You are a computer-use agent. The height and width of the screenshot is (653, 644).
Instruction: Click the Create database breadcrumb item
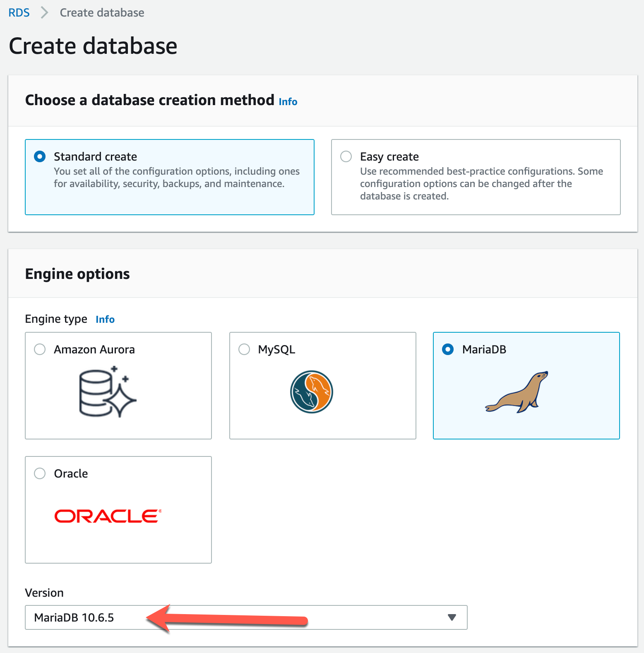[x=102, y=13]
